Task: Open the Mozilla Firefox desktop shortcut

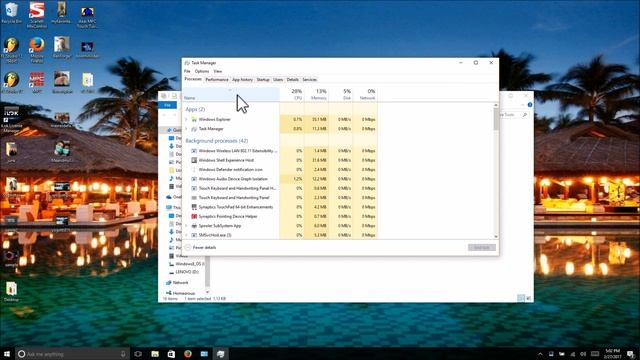Action: coord(37,49)
